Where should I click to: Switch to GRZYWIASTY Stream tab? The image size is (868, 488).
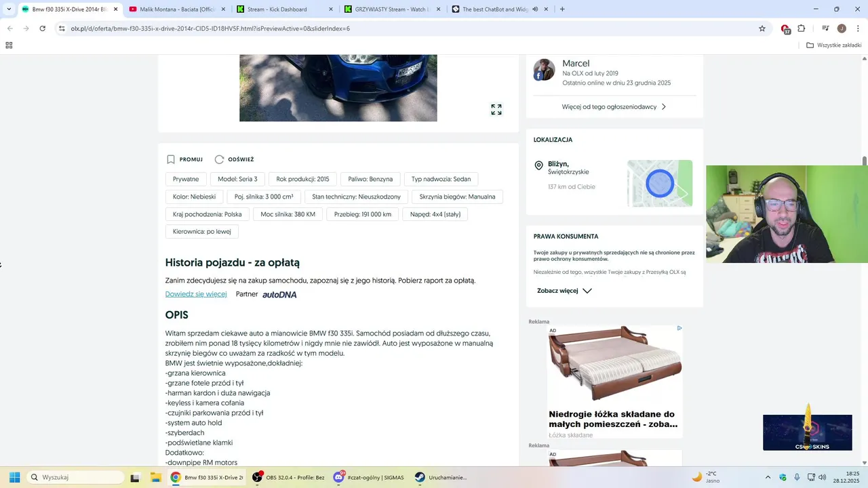tap(393, 9)
